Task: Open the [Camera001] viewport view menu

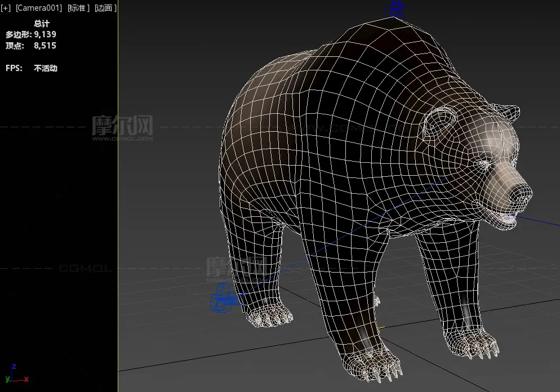Action: click(38, 8)
